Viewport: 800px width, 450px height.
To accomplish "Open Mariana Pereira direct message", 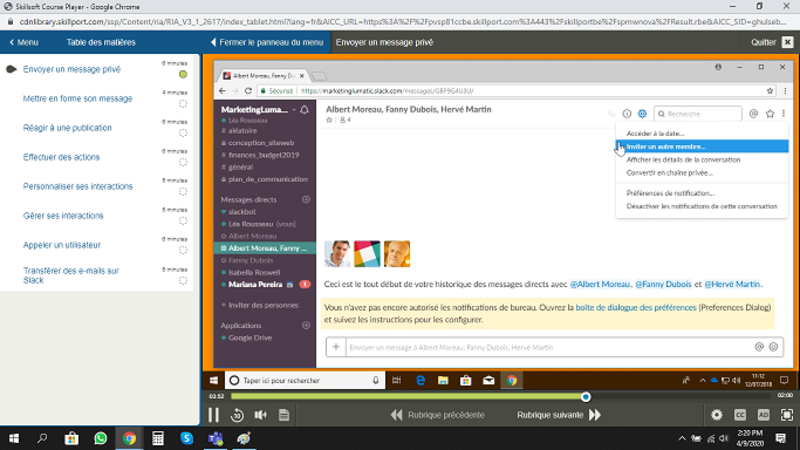I will click(255, 285).
